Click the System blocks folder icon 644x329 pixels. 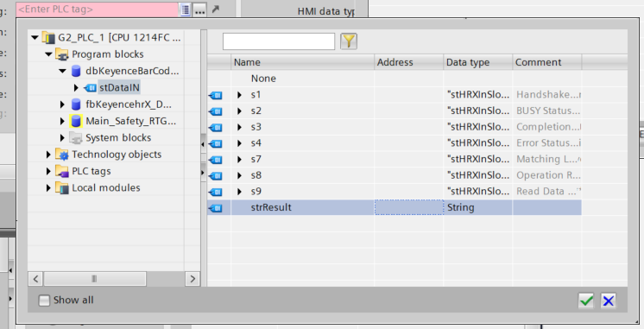(76, 138)
